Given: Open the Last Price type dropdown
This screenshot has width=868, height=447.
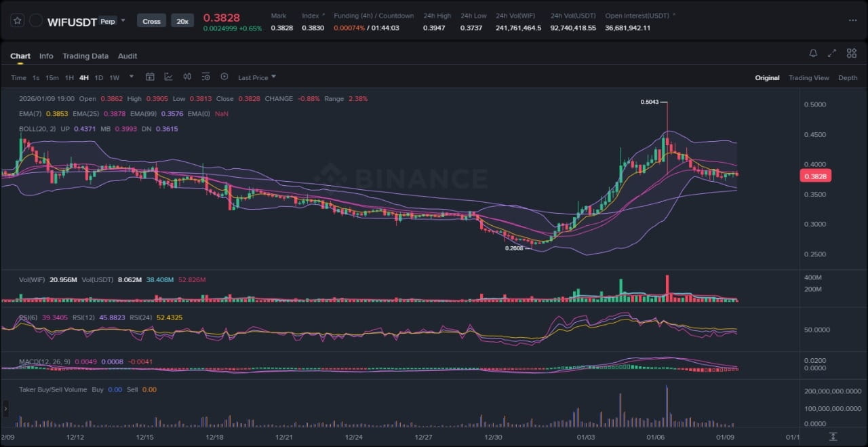Looking at the screenshot, I should [257, 77].
